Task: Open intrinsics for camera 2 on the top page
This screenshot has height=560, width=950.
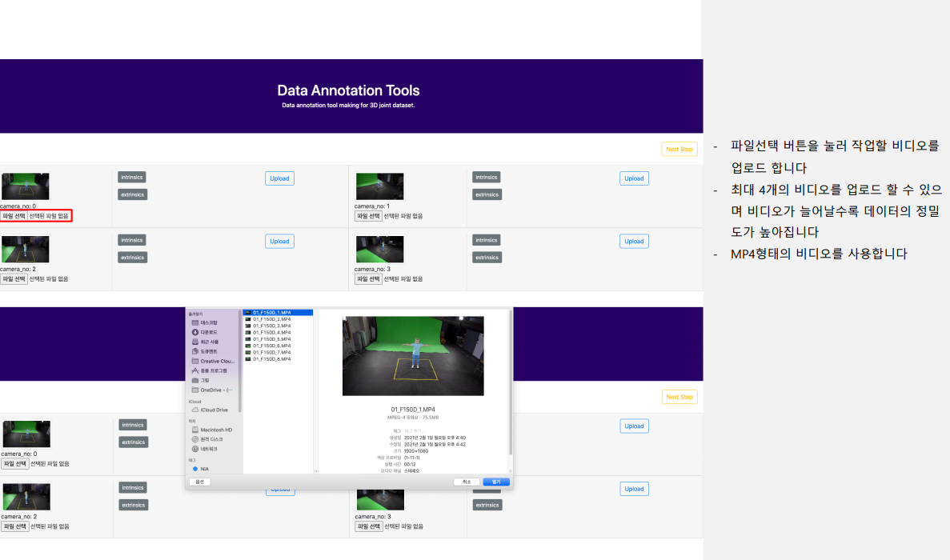Action: 132,240
